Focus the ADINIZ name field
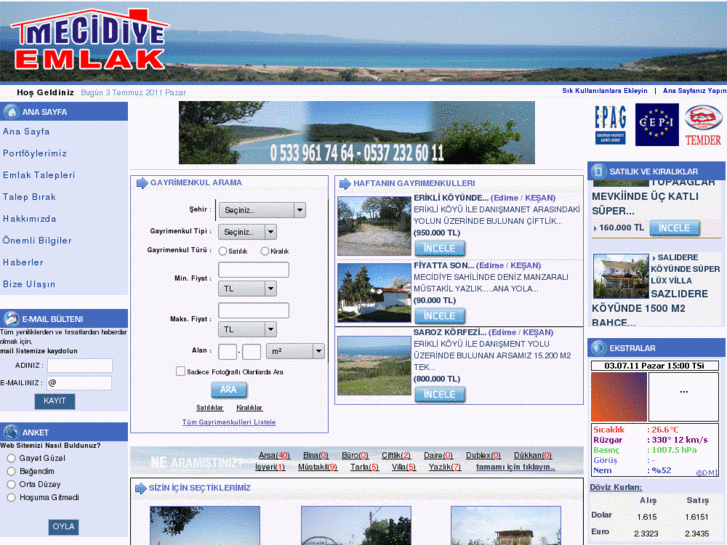This screenshot has width=727, height=545. (x=80, y=365)
